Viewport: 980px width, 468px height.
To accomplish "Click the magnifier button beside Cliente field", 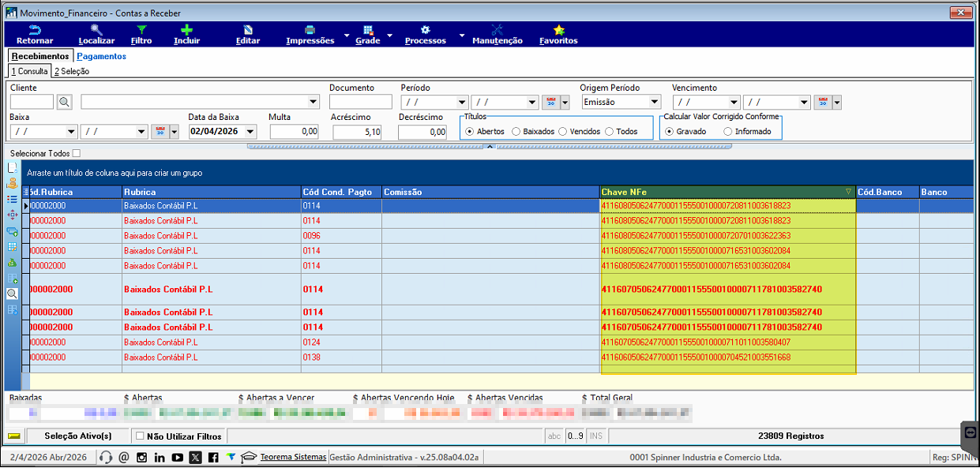I will 64,102.
